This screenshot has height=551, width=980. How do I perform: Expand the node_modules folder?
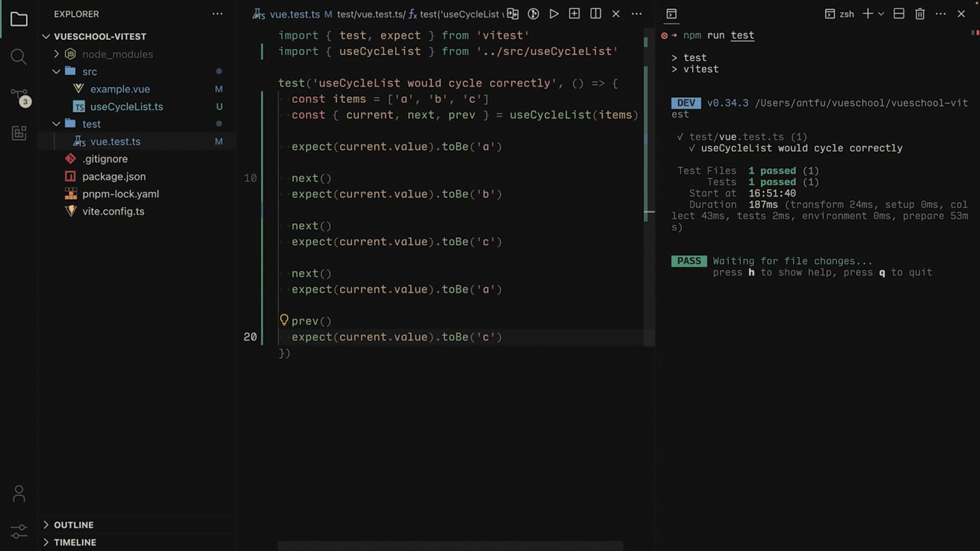[56, 54]
